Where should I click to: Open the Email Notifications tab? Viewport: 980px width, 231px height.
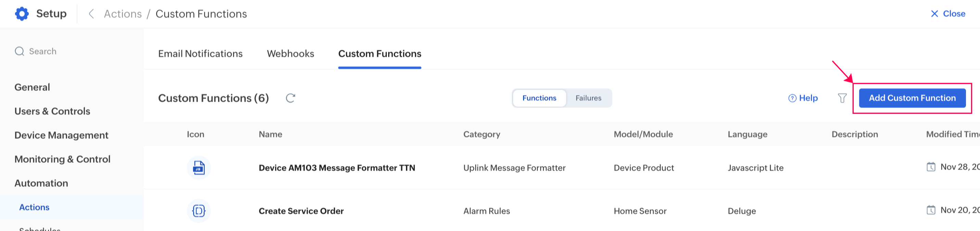[x=200, y=54]
